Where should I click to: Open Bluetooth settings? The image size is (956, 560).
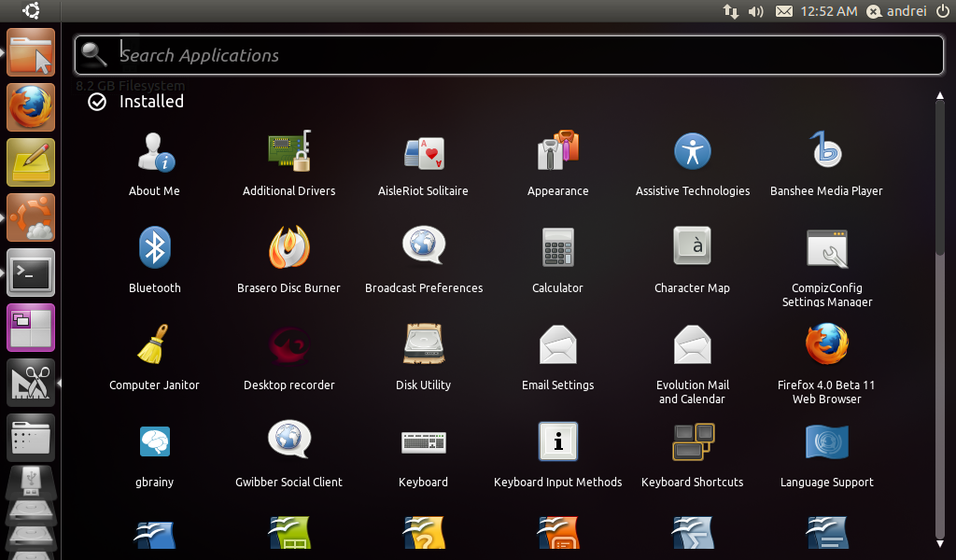pos(154,260)
